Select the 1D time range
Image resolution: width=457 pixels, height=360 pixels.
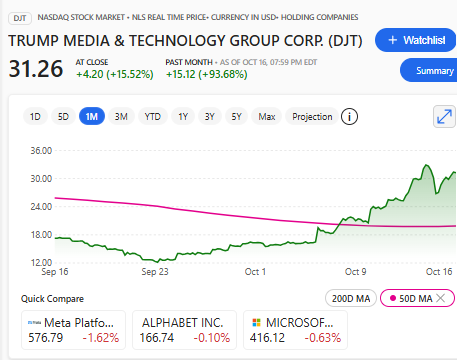pyautogui.click(x=35, y=117)
